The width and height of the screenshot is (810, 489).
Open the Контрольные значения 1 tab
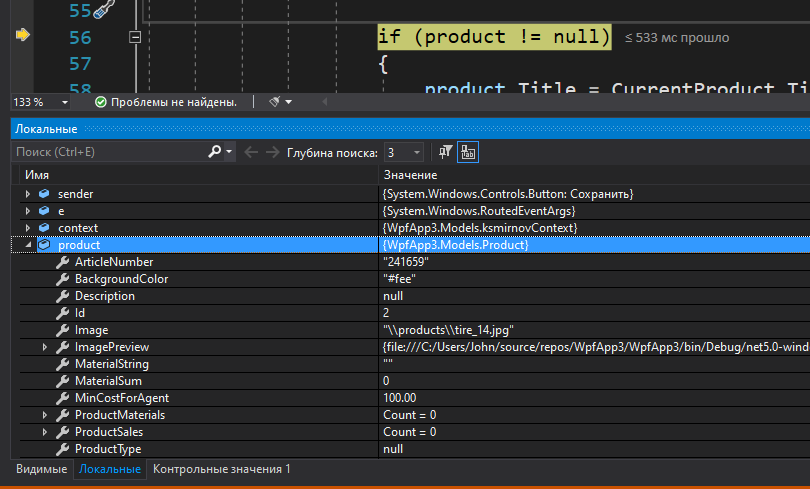click(221, 469)
